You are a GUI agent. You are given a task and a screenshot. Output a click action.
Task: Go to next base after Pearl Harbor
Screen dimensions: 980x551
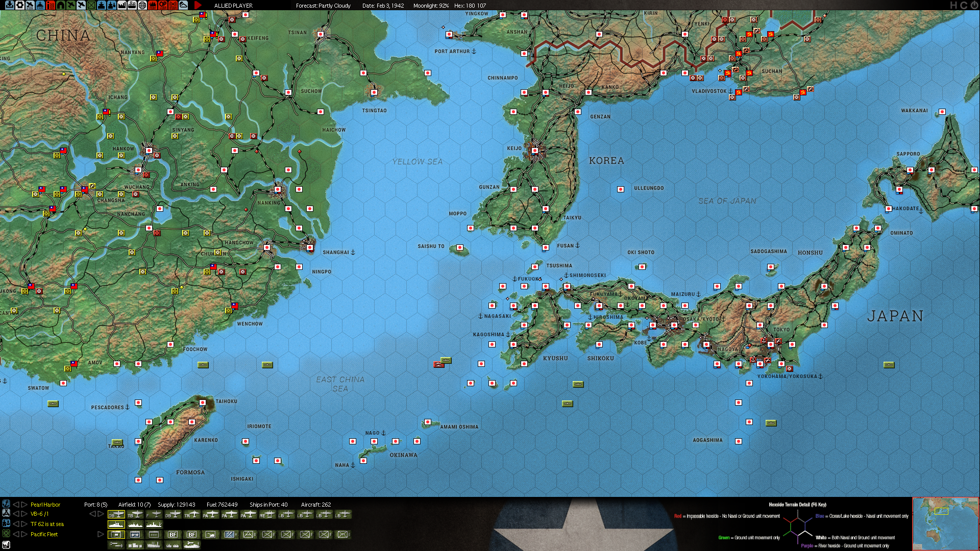click(x=24, y=505)
